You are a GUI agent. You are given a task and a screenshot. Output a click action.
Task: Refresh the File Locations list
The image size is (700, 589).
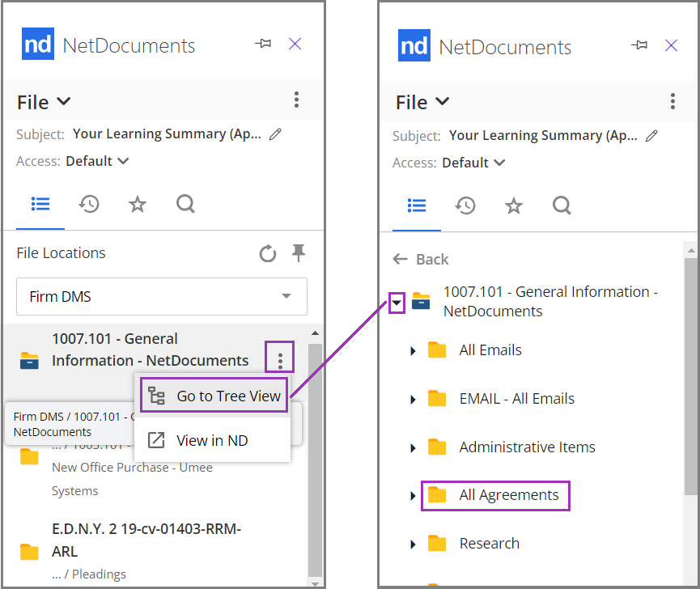point(268,254)
